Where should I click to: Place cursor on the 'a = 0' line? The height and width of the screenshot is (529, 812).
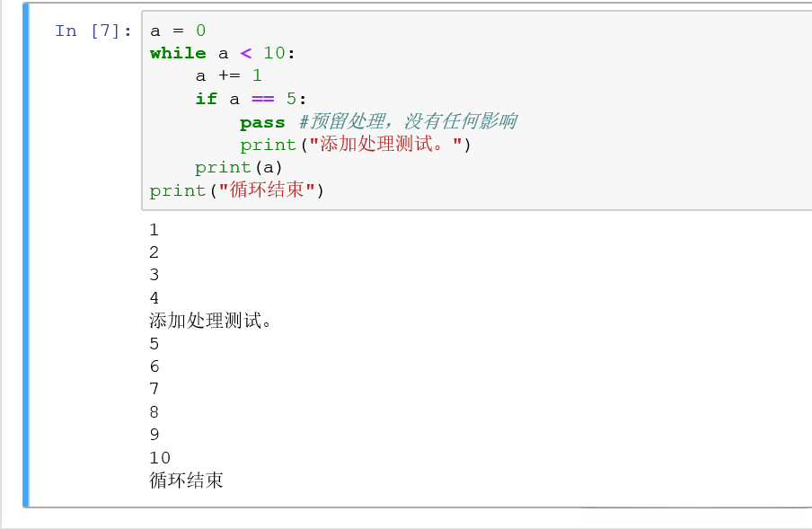pyautogui.click(x=178, y=31)
